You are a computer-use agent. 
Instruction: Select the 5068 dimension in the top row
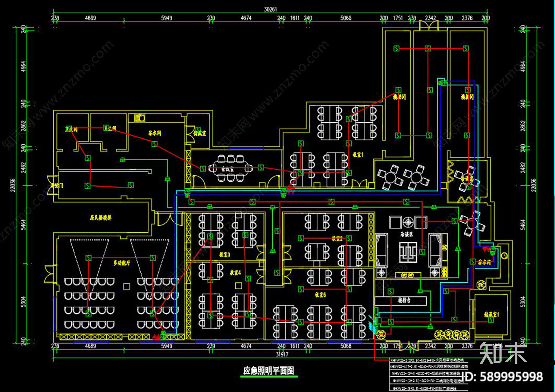point(346,18)
